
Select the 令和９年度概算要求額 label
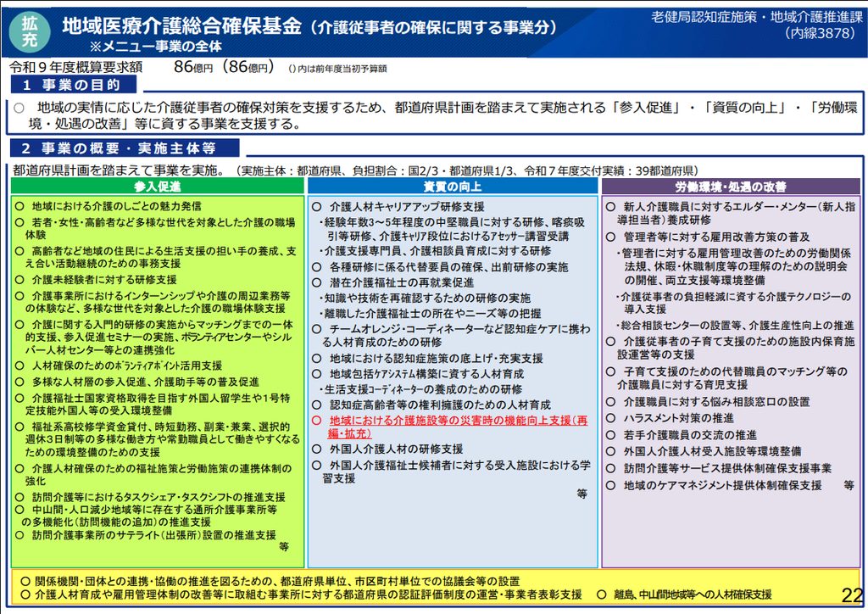[75, 68]
